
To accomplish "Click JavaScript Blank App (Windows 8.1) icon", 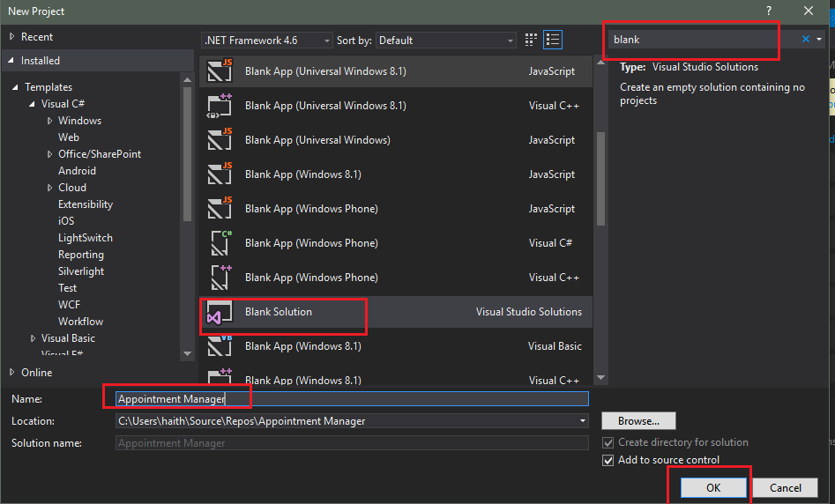I will [x=220, y=174].
